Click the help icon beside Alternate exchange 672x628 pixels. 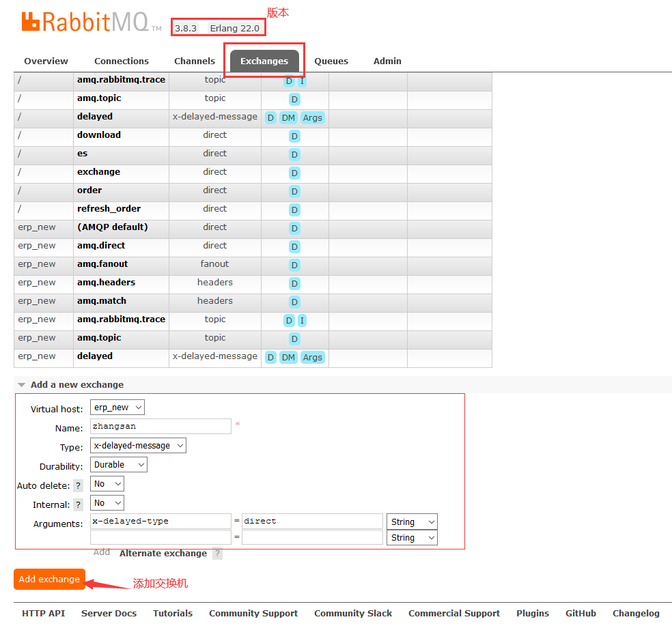[217, 553]
